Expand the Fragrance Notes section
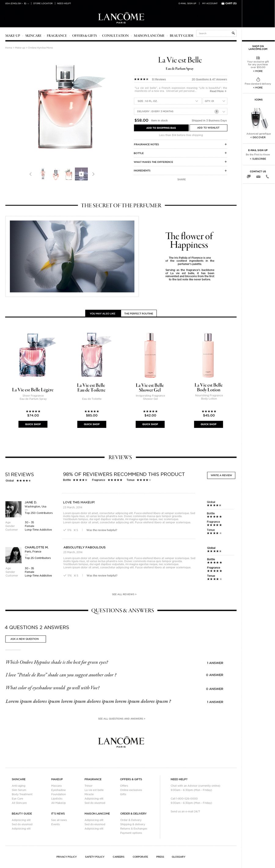 (x=180, y=144)
